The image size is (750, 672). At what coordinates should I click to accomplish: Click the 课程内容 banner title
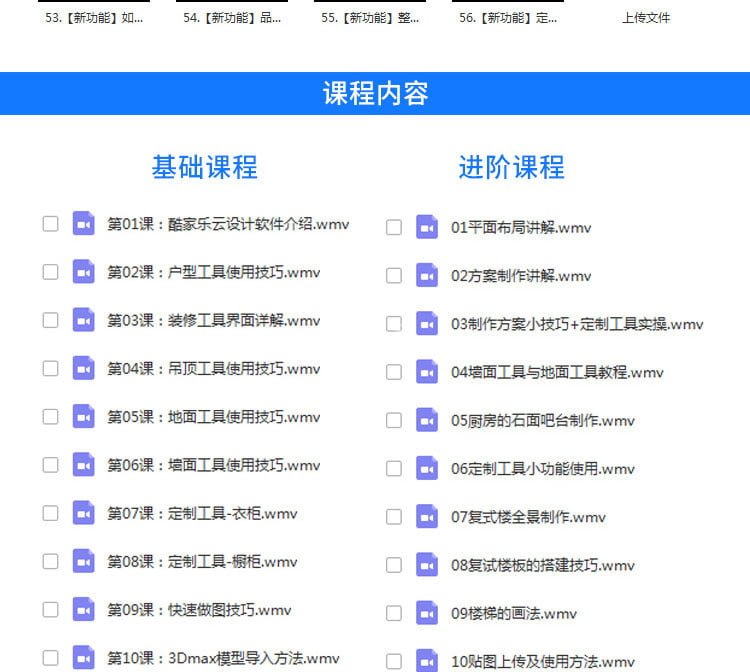(x=375, y=93)
